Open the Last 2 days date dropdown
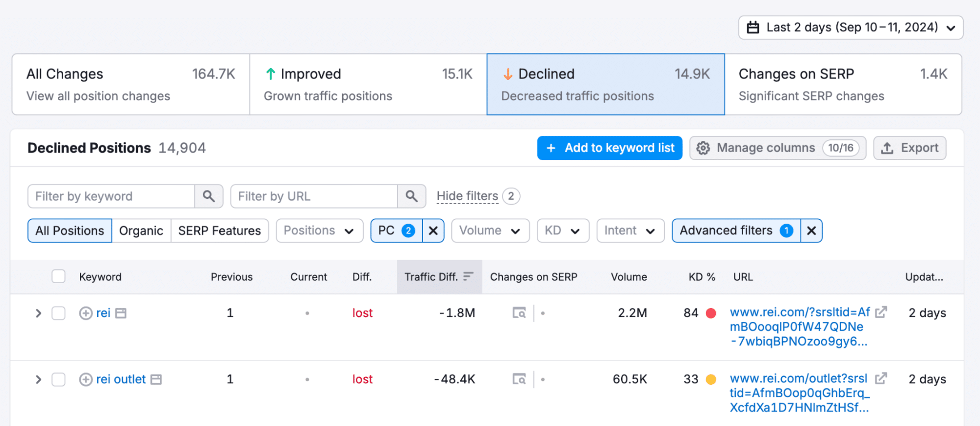The image size is (980, 426). pyautogui.click(x=851, y=27)
